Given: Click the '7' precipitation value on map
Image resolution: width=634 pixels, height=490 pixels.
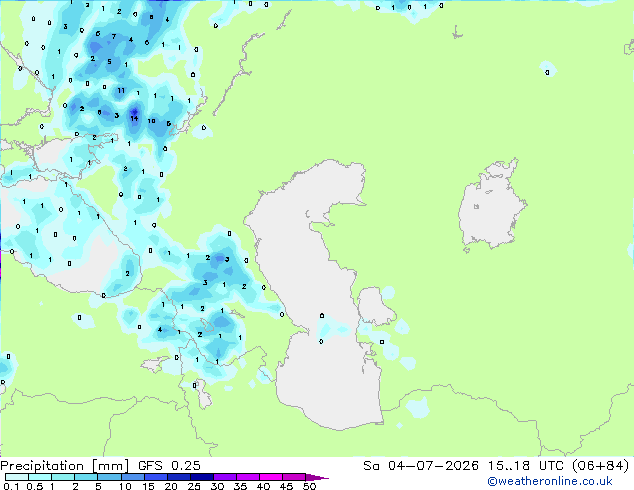Looking at the screenshot, I should tap(114, 36).
